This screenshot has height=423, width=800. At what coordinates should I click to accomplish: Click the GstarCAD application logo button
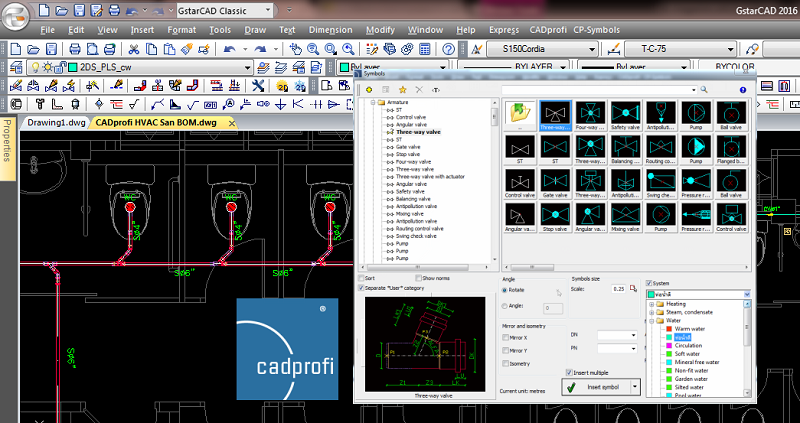point(15,17)
